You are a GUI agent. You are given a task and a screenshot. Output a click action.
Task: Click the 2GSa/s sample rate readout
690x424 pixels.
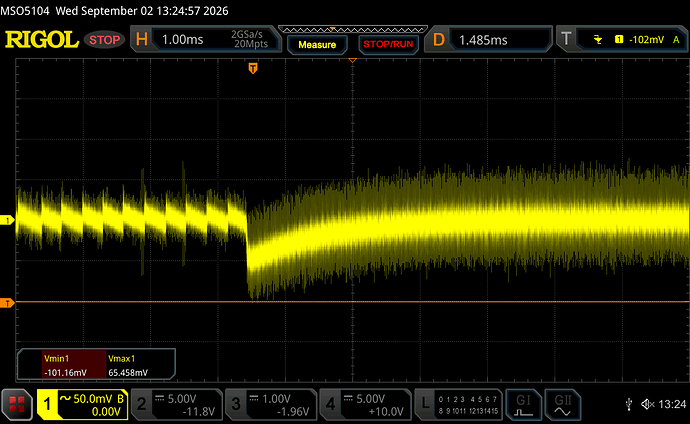point(247,34)
